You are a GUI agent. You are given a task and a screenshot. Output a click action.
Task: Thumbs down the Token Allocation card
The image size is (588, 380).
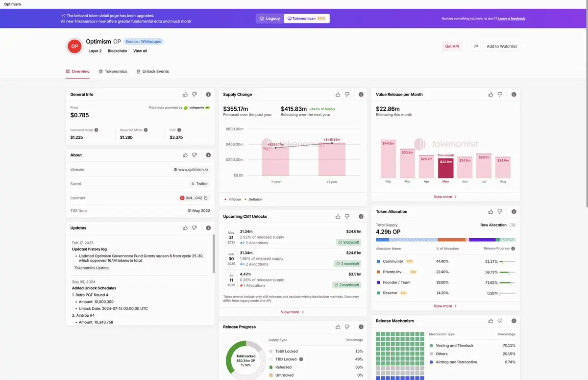pos(500,212)
